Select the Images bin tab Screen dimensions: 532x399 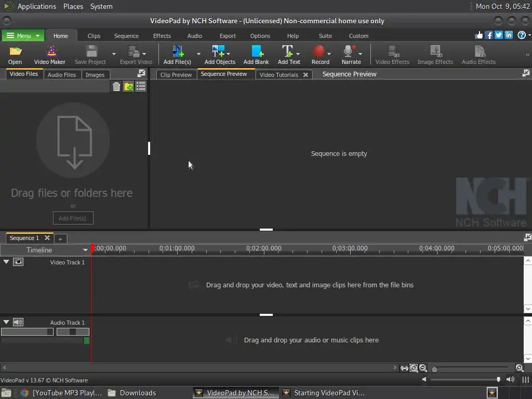tap(95, 75)
